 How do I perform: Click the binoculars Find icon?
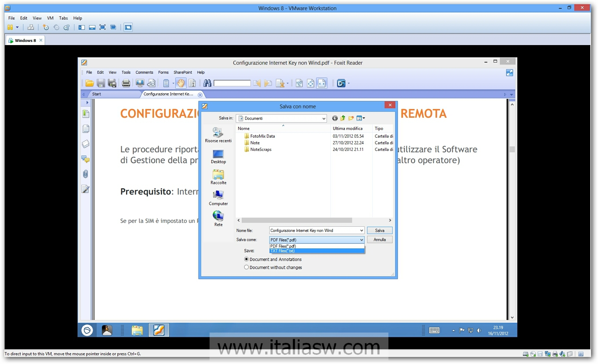click(207, 83)
